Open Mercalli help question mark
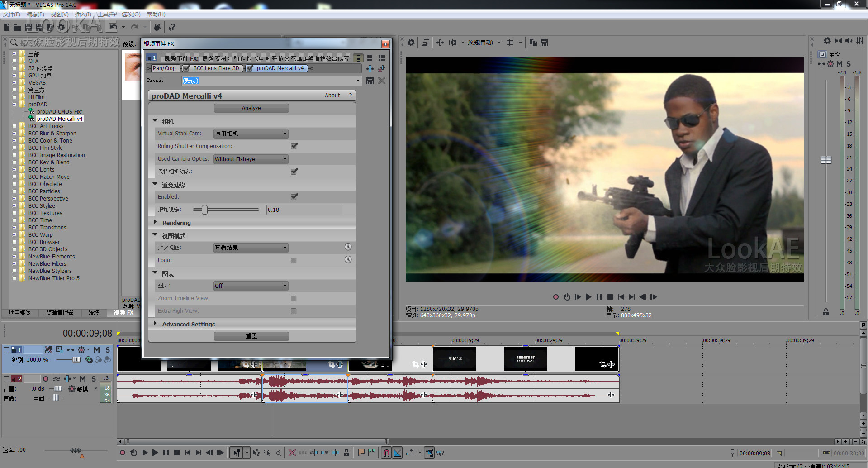 (350, 96)
